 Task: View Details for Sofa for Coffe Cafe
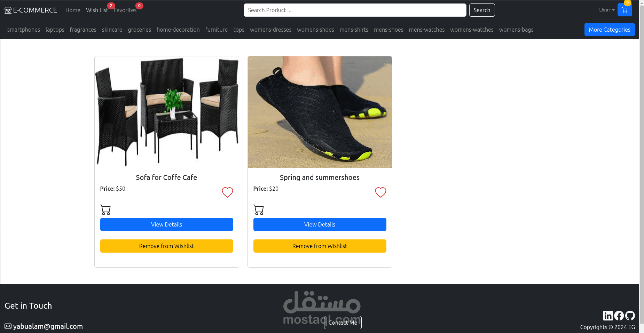(167, 224)
